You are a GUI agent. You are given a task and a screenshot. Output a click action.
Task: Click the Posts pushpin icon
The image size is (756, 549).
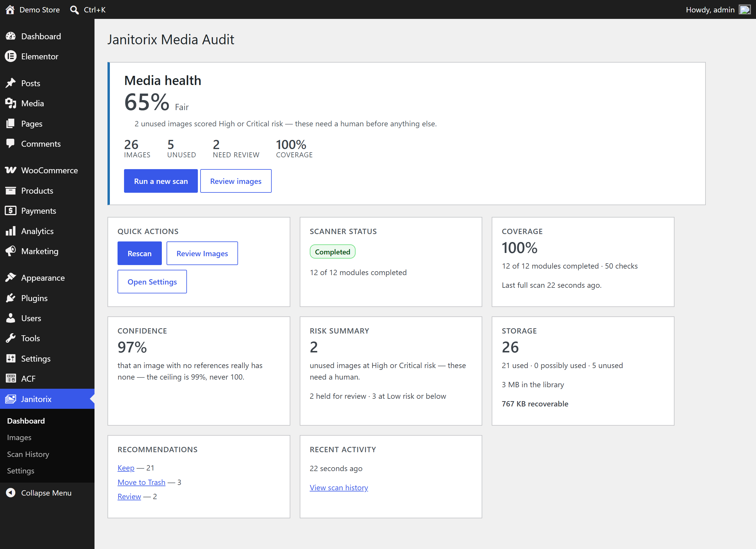point(11,83)
